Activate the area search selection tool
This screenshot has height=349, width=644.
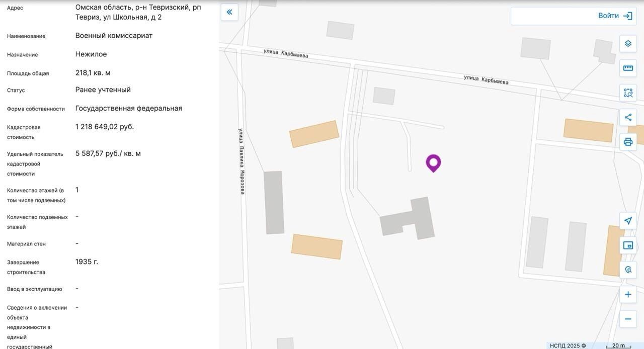point(628,93)
